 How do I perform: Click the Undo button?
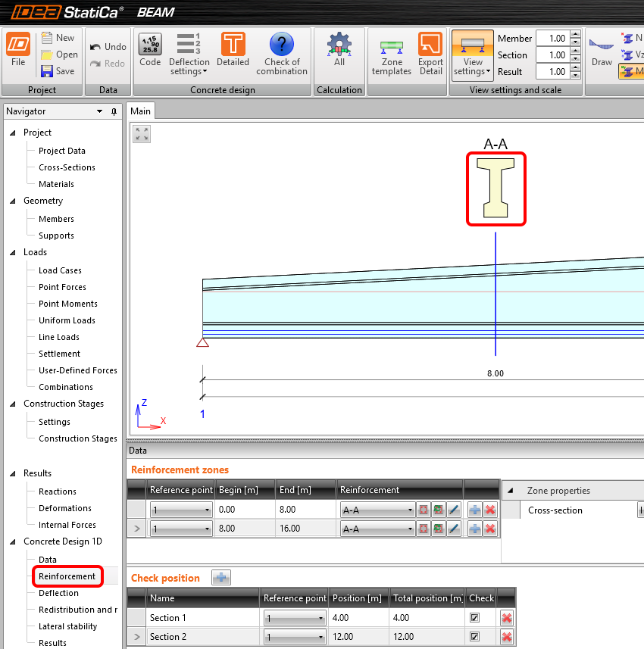coord(108,47)
